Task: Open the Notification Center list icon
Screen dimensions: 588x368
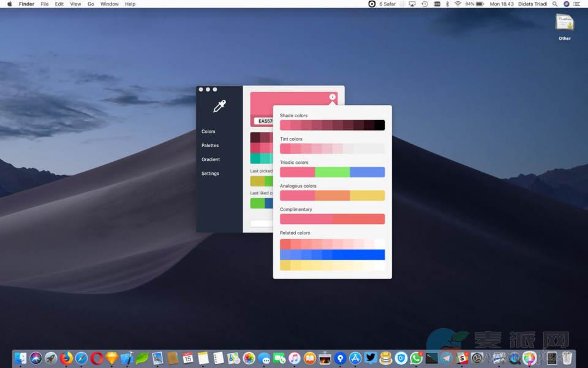Action: tap(576, 4)
